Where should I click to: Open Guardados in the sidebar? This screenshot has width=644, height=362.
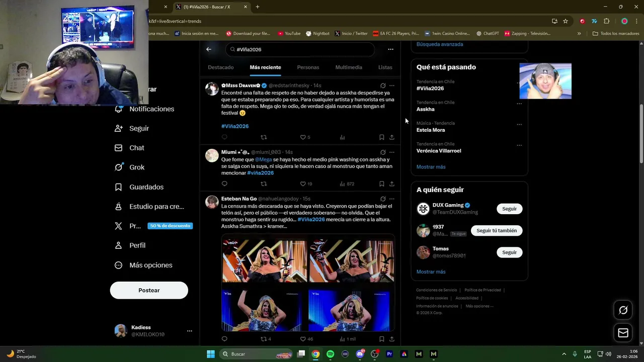click(139, 187)
